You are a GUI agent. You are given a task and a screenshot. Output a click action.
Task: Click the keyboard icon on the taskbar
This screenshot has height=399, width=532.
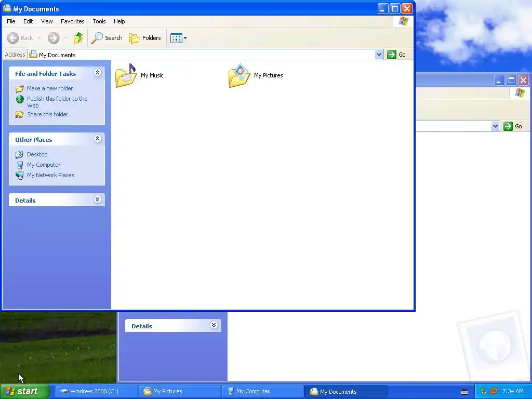pyautogui.click(x=464, y=392)
